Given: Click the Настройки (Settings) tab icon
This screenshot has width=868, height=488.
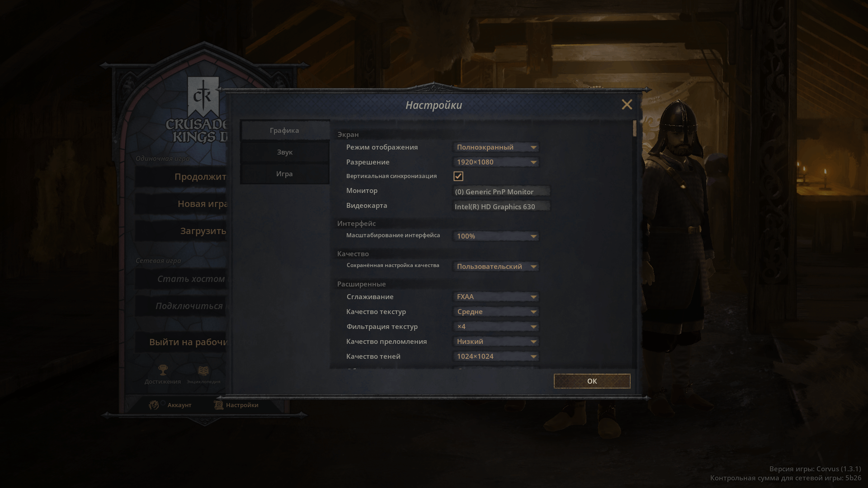Looking at the screenshot, I should [218, 404].
